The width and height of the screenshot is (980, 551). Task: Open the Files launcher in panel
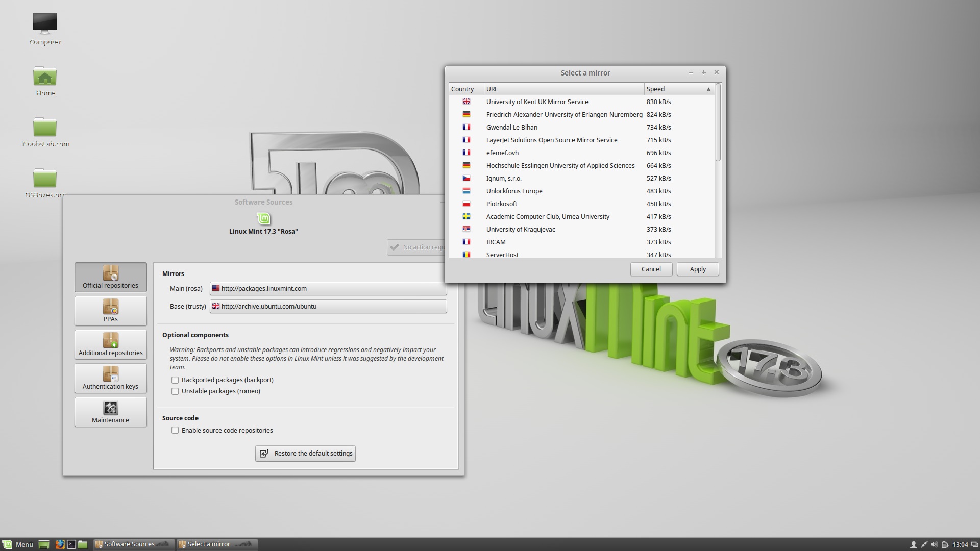pyautogui.click(x=83, y=544)
